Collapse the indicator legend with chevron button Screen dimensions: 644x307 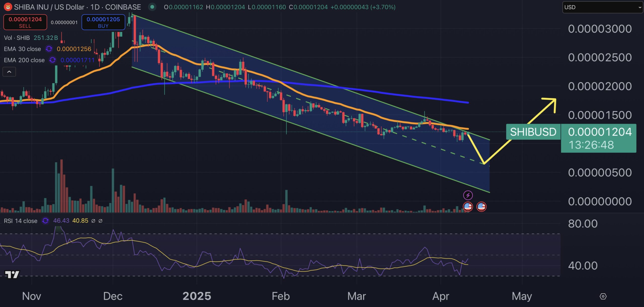(x=9, y=72)
